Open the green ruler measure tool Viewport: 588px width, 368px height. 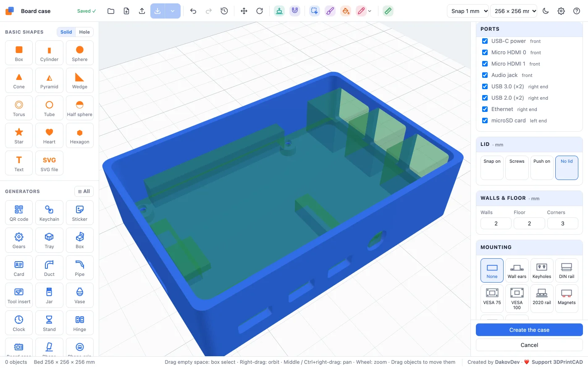click(388, 11)
